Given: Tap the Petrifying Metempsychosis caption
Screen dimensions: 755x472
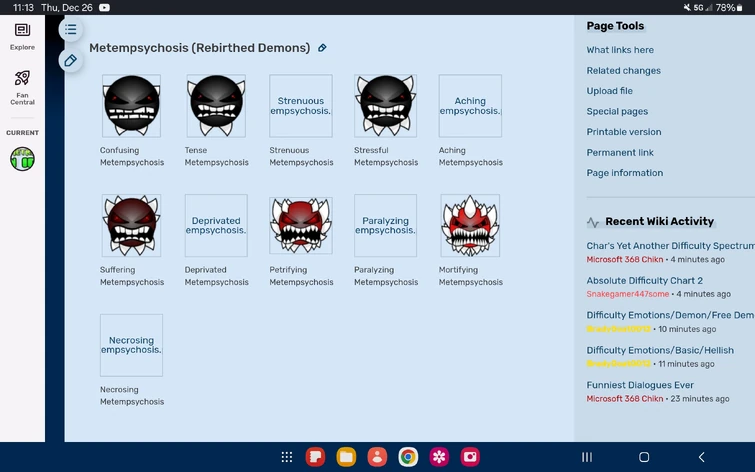Looking at the screenshot, I should tap(301, 276).
